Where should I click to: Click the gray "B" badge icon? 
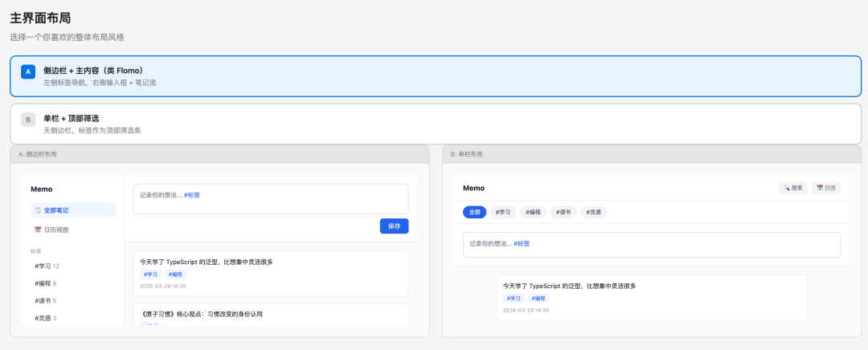28,120
